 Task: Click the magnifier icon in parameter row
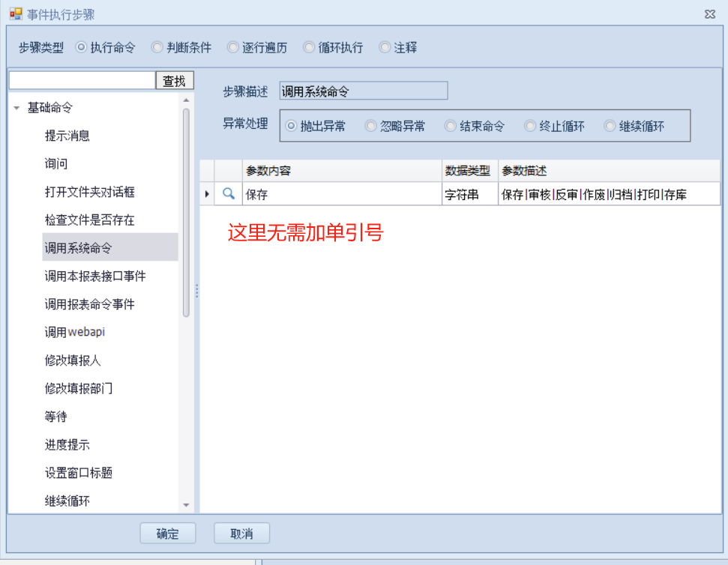point(229,194)
